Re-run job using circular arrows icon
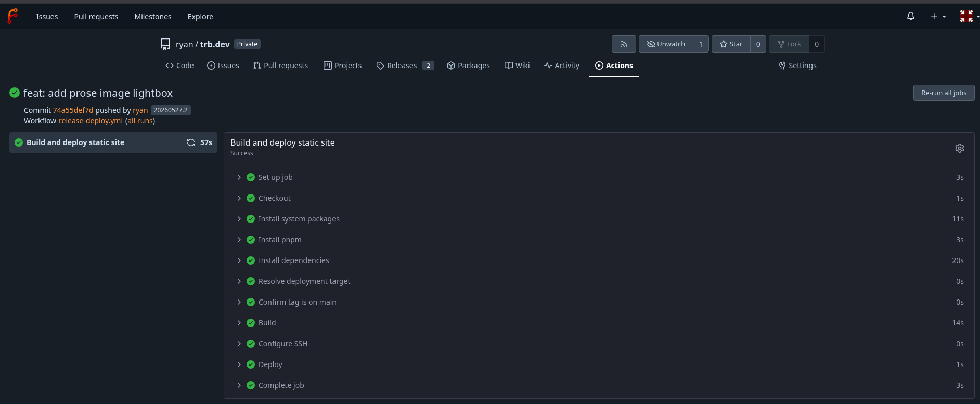 tap(191, 142)
